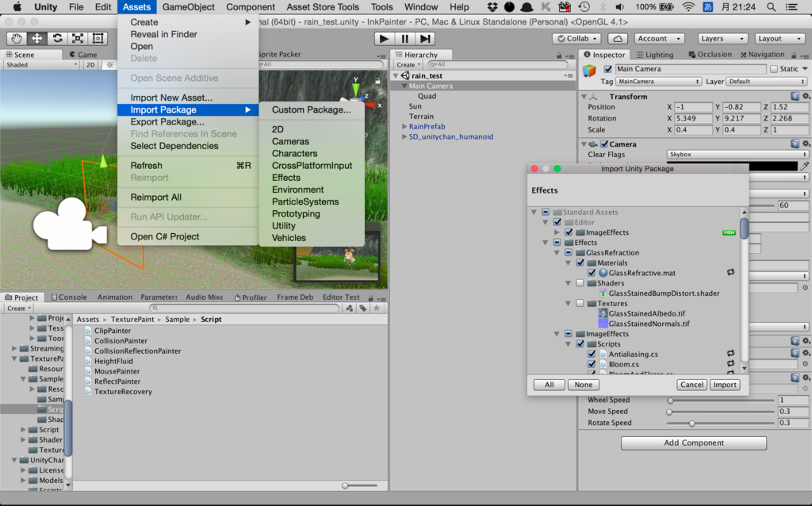Open Shaded draw mode dropdown in Scene
This screenshot has width=812, height=506.
pos(41,65)
